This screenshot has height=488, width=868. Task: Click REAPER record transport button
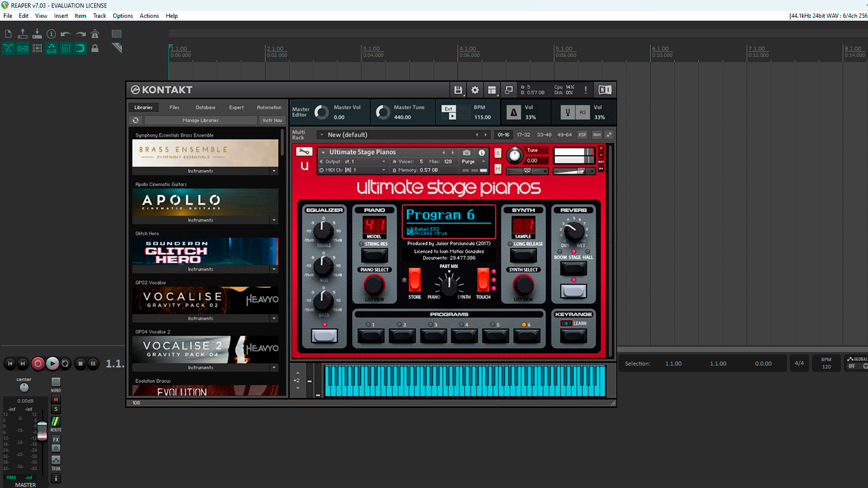pyautogui.click(x=38, y=363)
